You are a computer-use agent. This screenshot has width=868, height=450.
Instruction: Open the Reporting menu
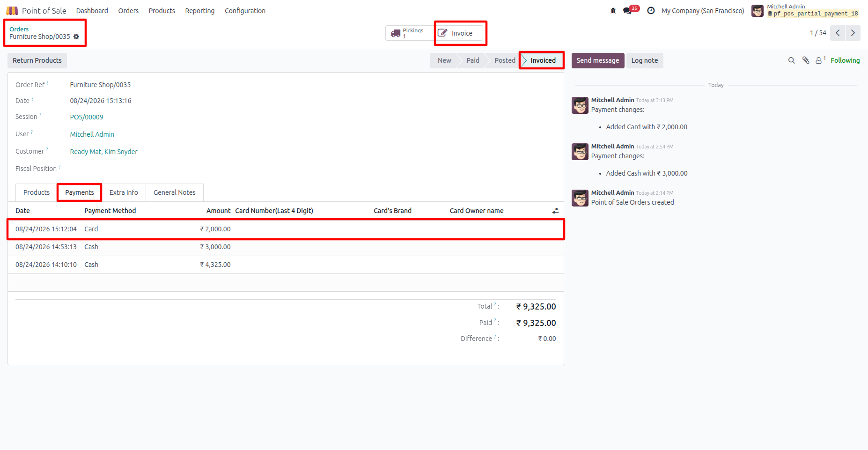point(200,11)
